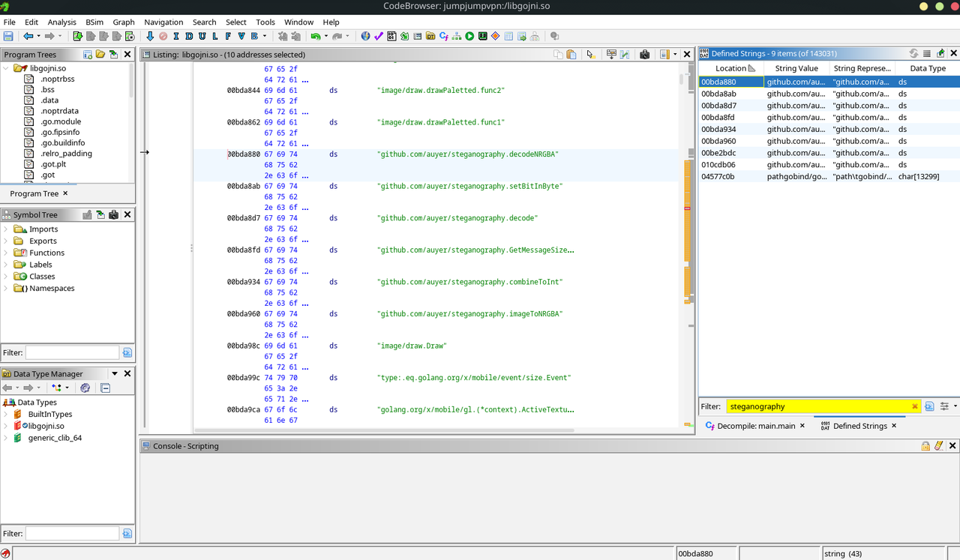This screenshot has height=560, width=960.
Task: Click the Listing paste clipboard icon
Action: [x=571, y=54]
